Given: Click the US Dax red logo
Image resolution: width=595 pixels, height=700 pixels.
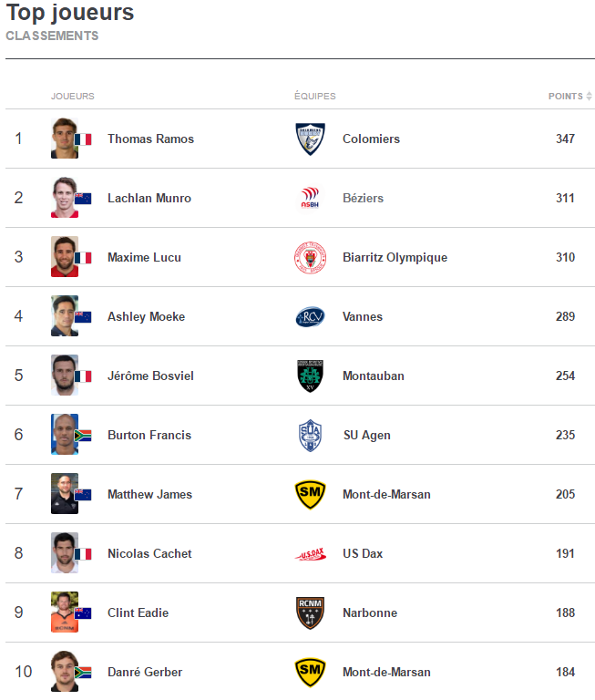Looking at the screenshot, I should point(310,554).
